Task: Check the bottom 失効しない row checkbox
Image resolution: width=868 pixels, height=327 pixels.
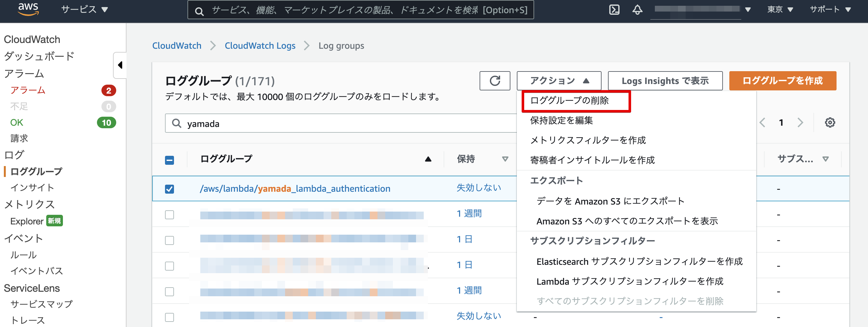Action: point(169,317)
